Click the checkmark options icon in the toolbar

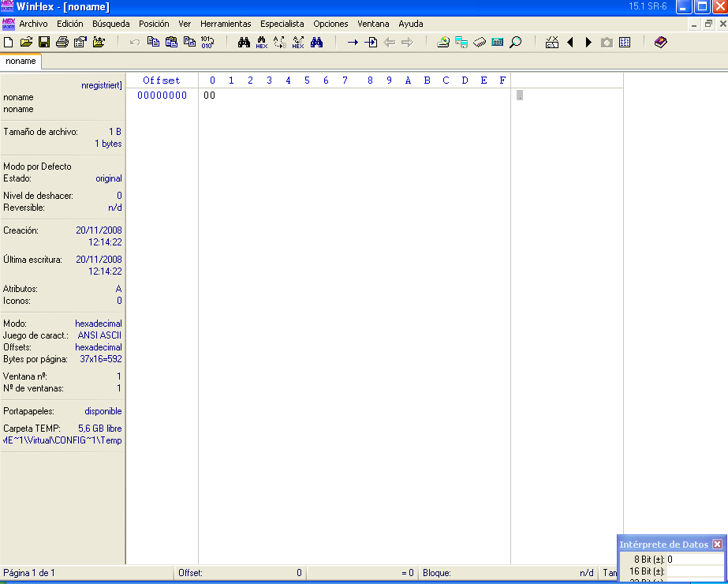pyautogui.click(x=552, y=43)
